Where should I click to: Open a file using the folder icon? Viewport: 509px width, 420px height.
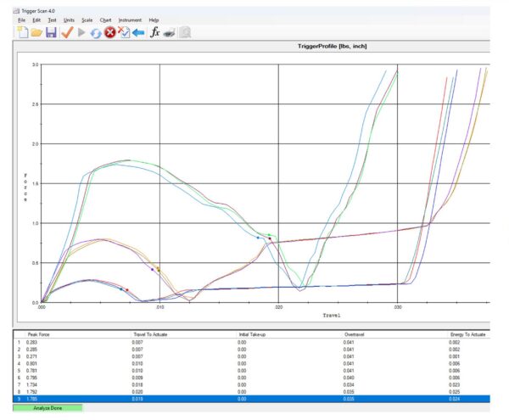36,32
